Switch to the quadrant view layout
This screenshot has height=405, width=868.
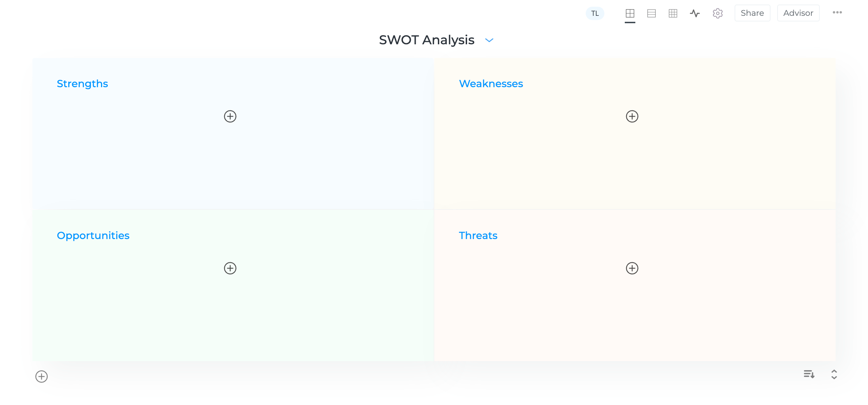point(630,13)
